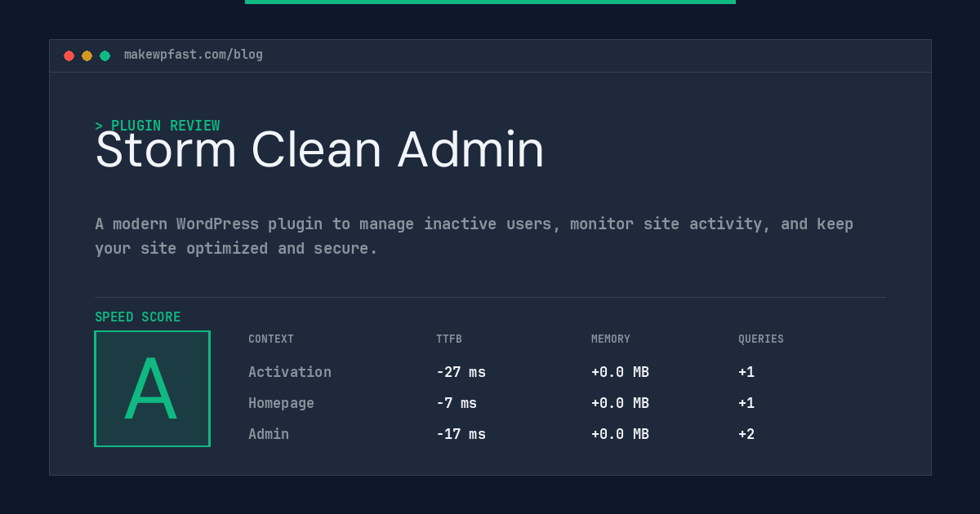Click the TTFB column header
The height and width of the screenshot is (514, 980).
tap(449, 339)
